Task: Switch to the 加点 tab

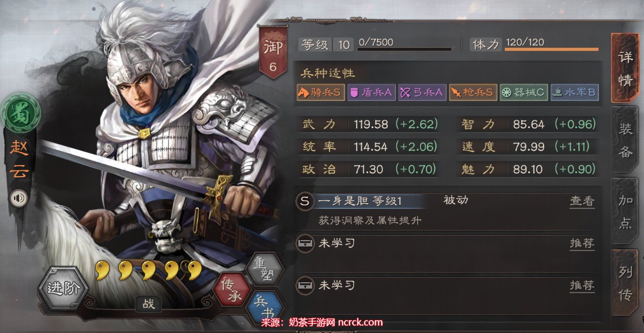Action: [x=625, y=211]
